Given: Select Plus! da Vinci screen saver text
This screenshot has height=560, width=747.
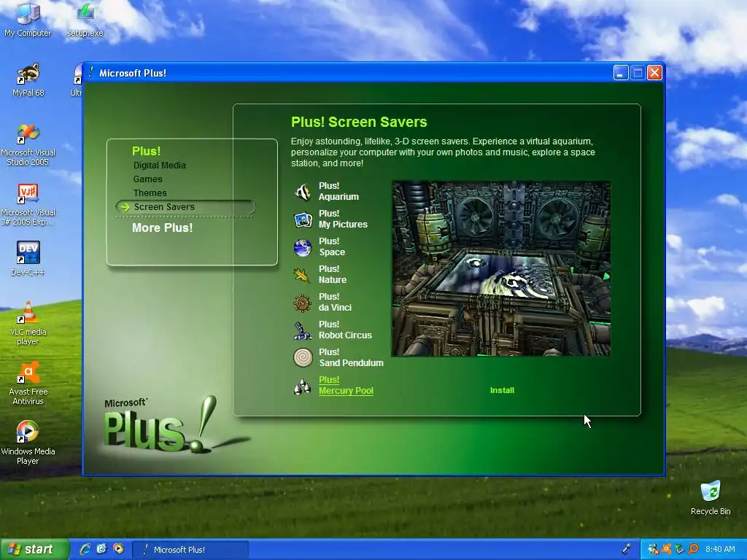Looking at the screenshot, I should point(335,302).
